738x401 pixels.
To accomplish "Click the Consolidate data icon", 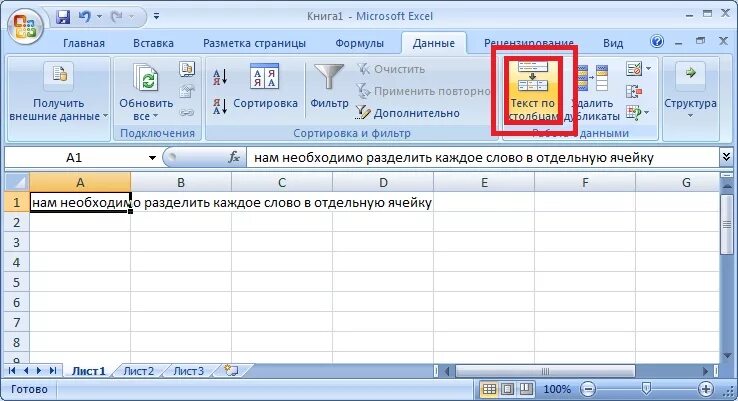I will pyautogui.click(x=634, y=91).
